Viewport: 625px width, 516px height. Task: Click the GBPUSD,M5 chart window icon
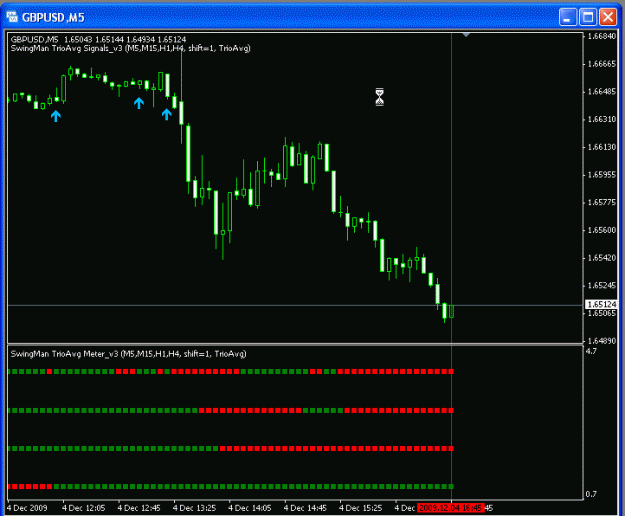12,17
